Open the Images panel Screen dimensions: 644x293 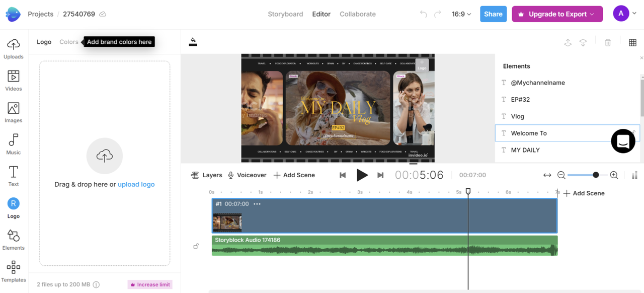(14, 113)
